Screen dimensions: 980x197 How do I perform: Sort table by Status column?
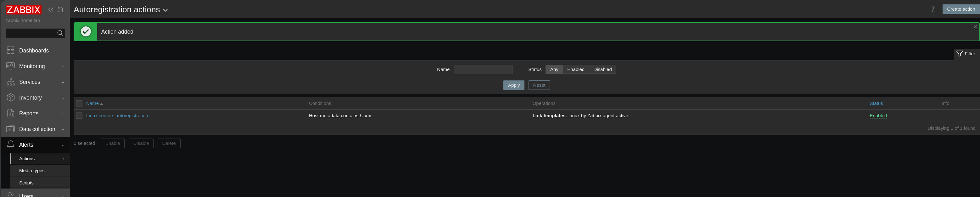(876, 103)
